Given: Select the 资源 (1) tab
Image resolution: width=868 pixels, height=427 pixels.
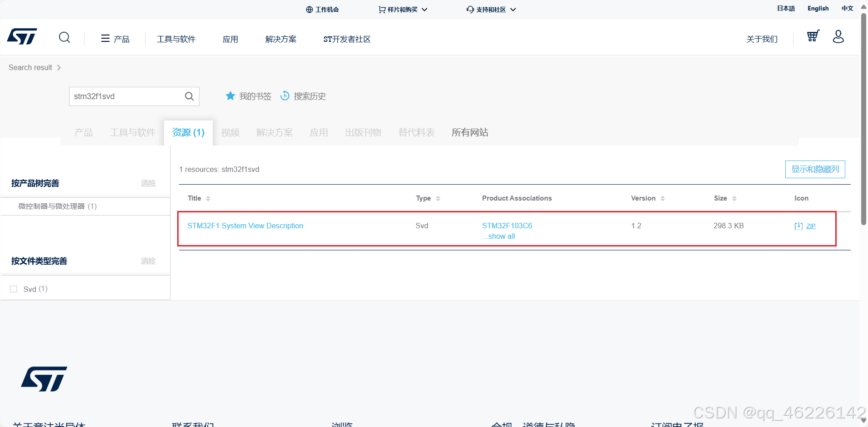Looking at the screenshot, I should (x=189, y=132).
